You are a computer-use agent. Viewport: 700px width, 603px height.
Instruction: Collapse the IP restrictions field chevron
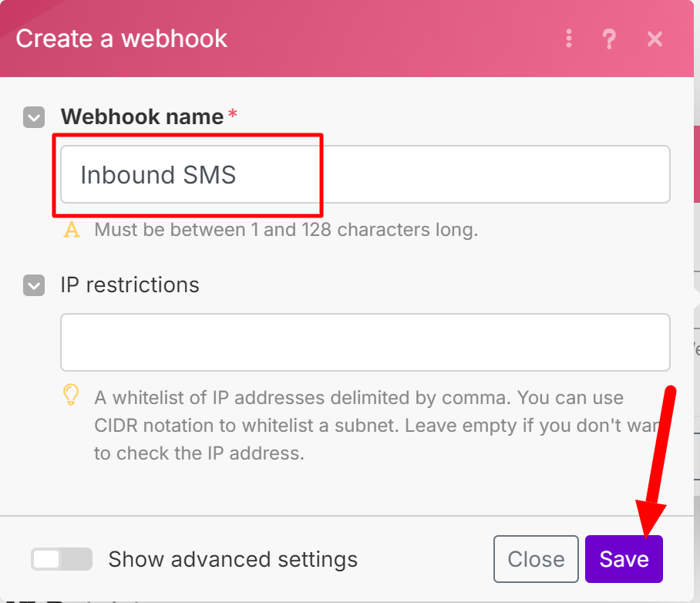coord(34,285)
